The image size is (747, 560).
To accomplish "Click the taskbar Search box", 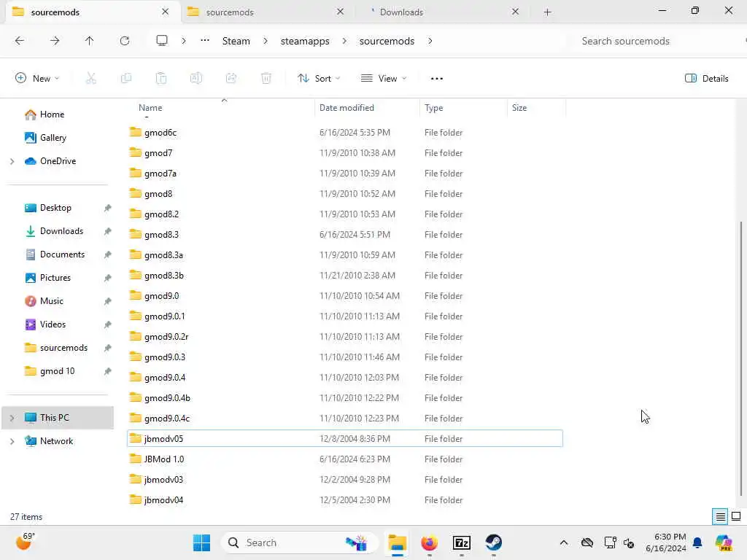I will pos(299,542).
